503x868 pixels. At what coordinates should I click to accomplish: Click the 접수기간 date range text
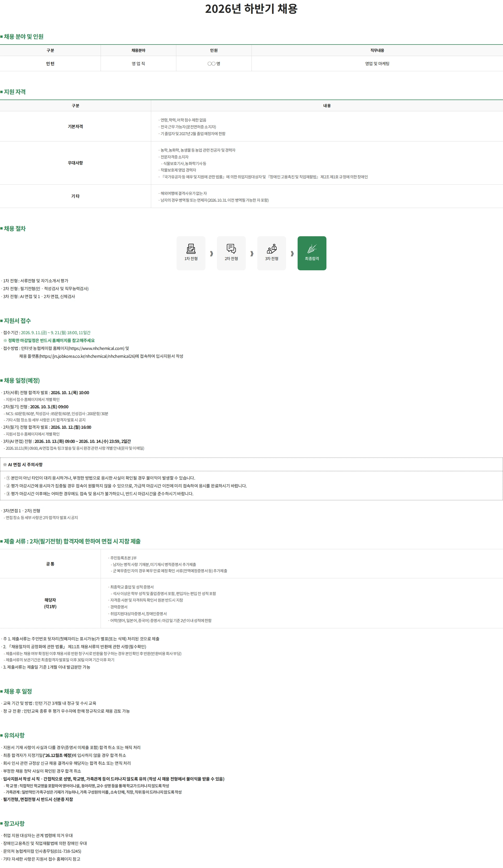[56, 332]
